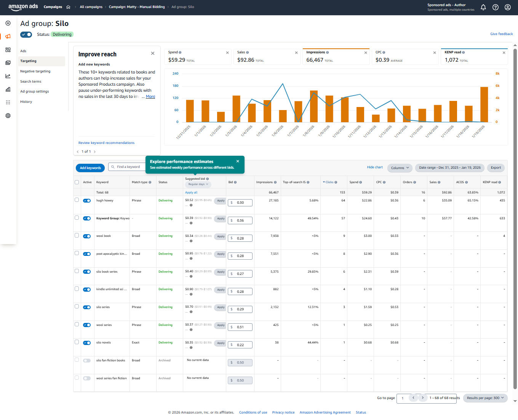
Task: Select Search terms in left menu
Action: tap(30, 81)
